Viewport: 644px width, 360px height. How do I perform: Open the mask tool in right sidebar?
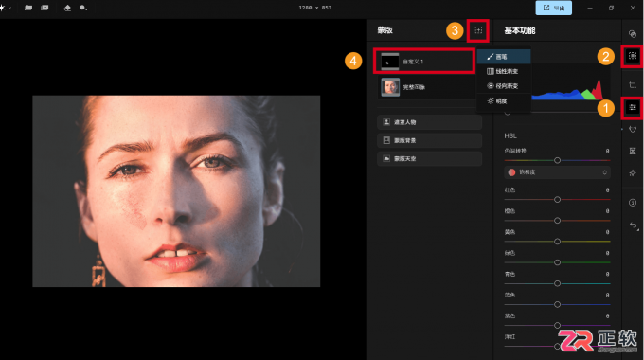[633, 56]
